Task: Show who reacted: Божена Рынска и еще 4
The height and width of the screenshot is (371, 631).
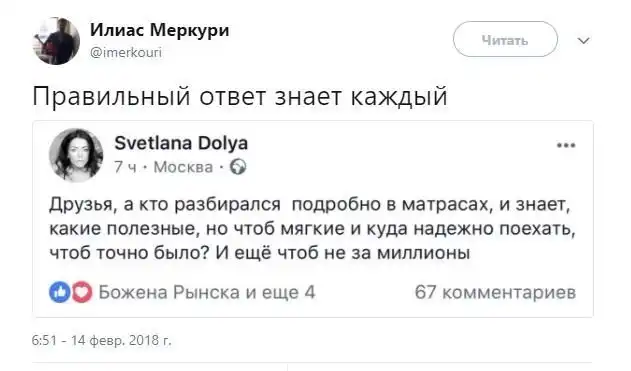Action: click(207, 292)
